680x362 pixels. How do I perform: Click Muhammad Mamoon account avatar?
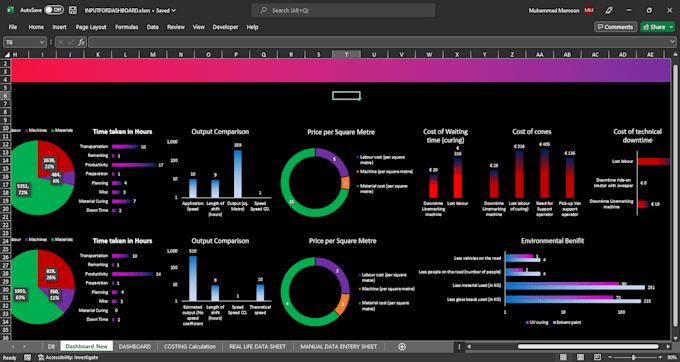588,10
